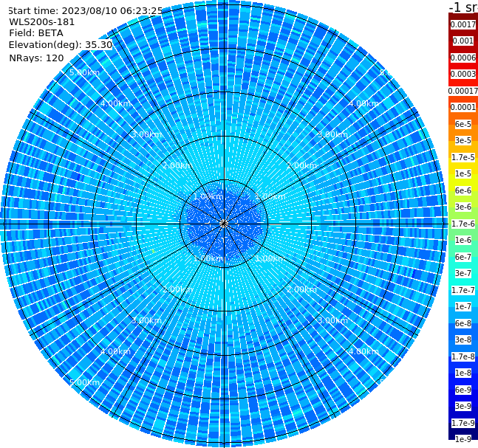Select the 1.7e-7 colorbar label
The height and width of the screenshot is (448, 478).
tap(463, 290)
